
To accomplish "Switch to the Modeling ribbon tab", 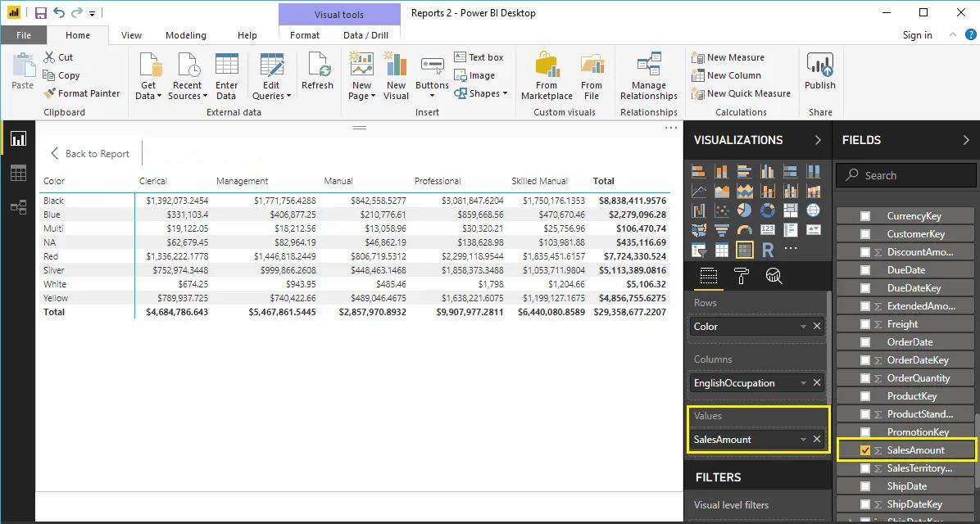I will point(186,35).
